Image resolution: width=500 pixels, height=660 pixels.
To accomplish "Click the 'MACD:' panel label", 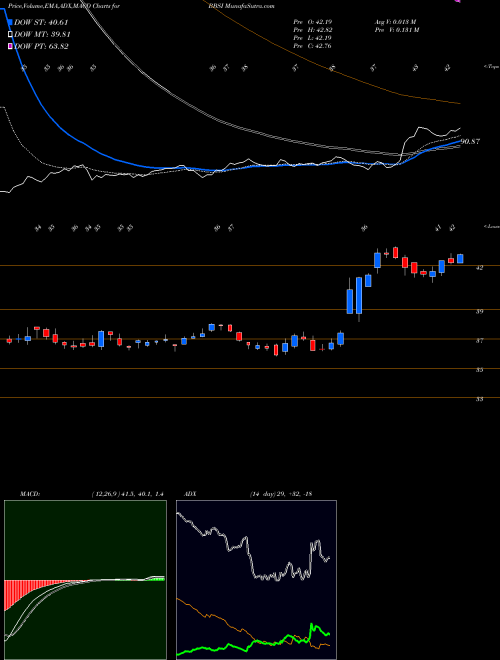I will click(29, 494).
